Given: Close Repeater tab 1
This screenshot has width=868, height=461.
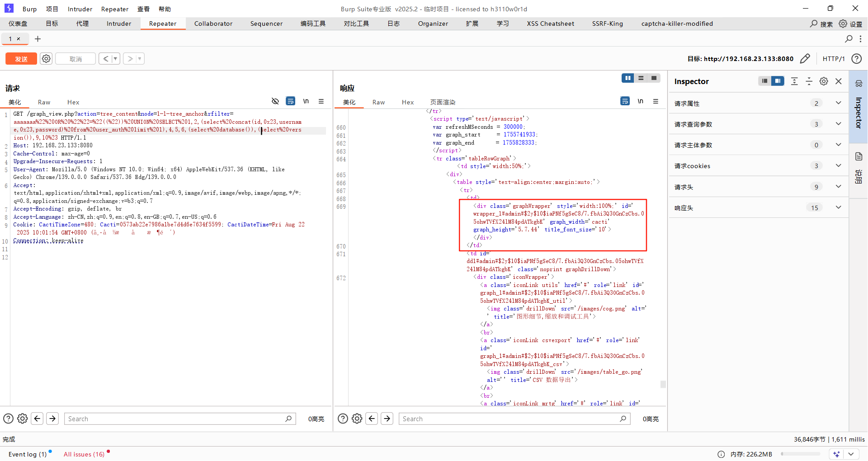Looking at the screenshot, I should point(19,39).
